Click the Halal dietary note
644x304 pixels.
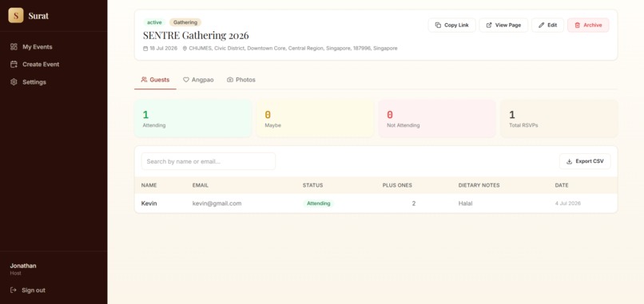coord(465,203)
